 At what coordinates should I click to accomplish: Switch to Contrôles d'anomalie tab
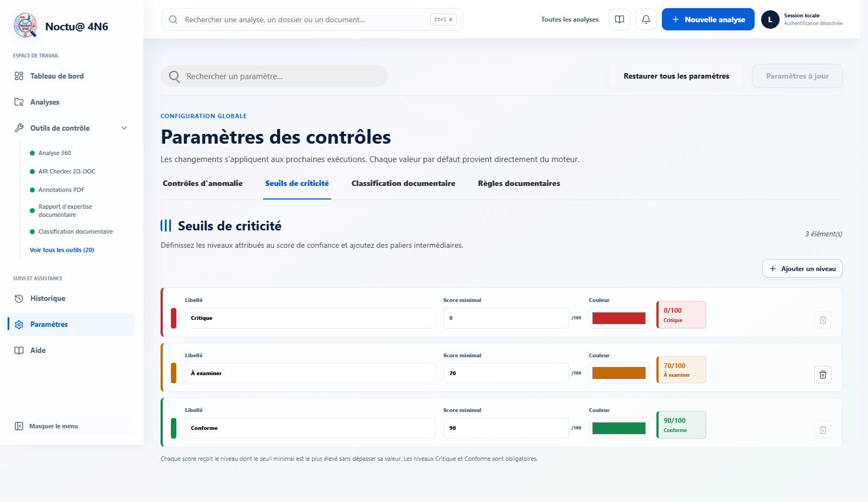point(202,183)
